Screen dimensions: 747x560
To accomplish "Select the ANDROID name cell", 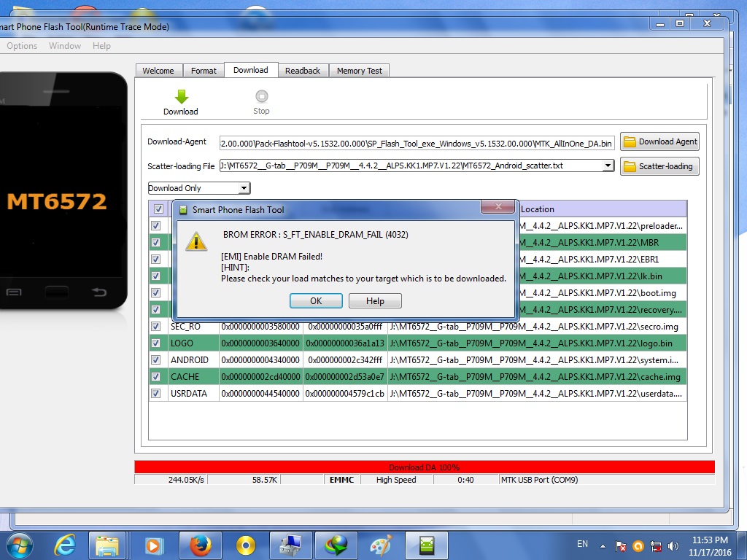I will pos(193,360).
